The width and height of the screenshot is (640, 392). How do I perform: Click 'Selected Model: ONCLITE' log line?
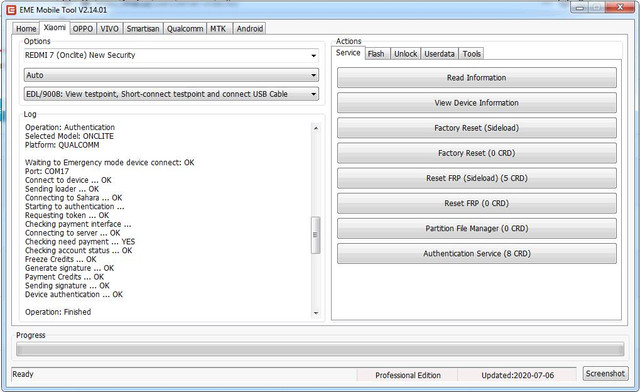[x=69, y=136]
